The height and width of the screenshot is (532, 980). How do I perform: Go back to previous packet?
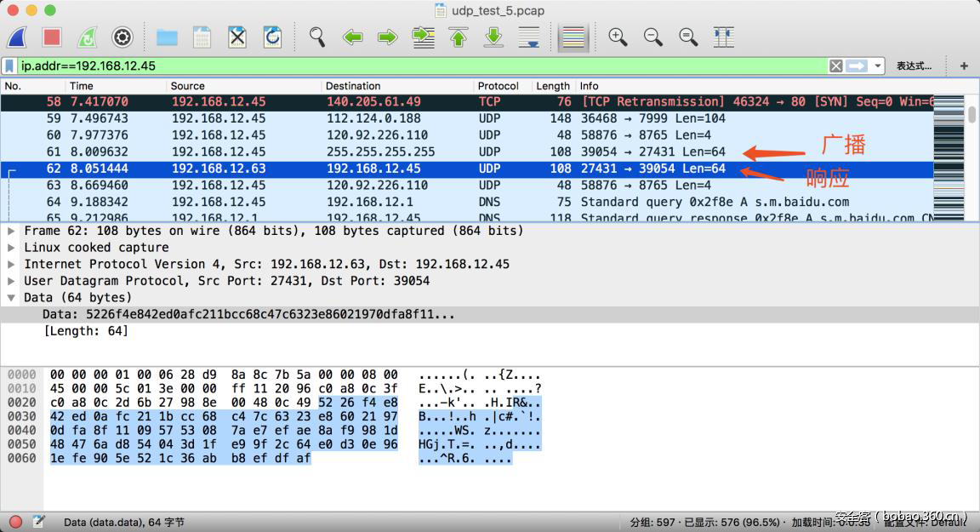tap(352, 37)
